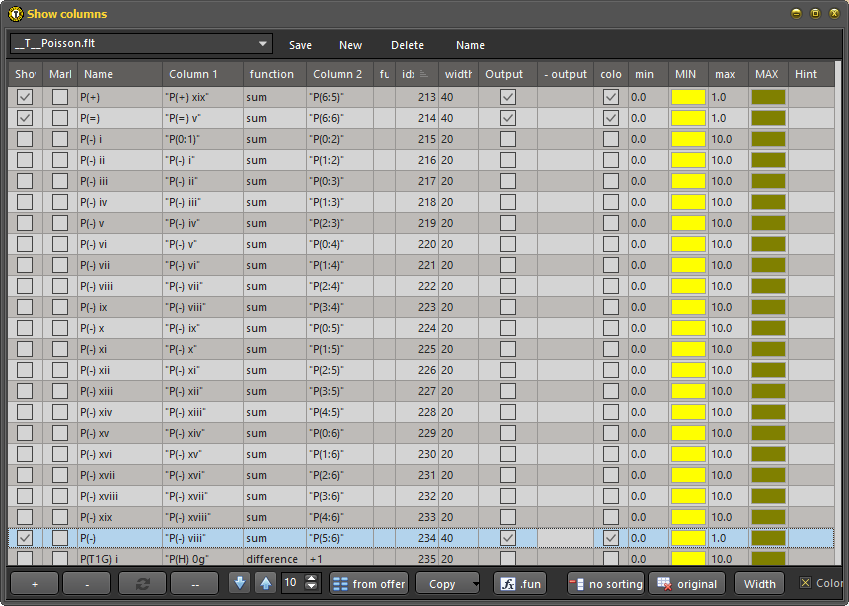Click the Save menu item
Screen dimensions: 849x606
[300, 45]
